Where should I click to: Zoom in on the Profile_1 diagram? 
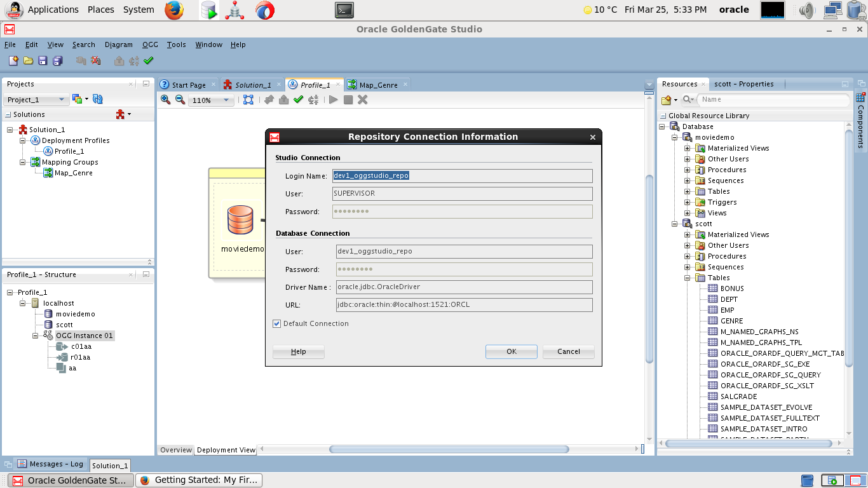tap(165, 100)
